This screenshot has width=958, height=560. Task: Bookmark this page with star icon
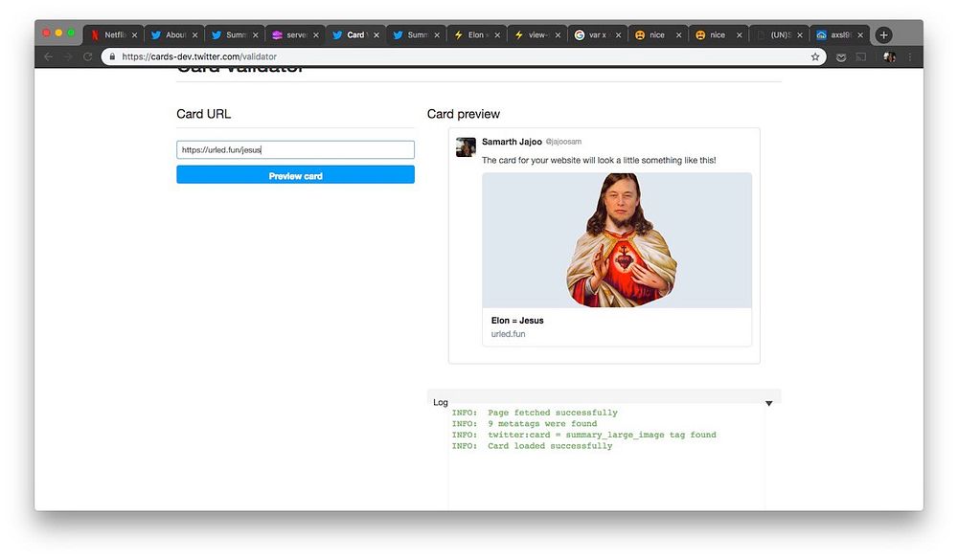(815, 56)
